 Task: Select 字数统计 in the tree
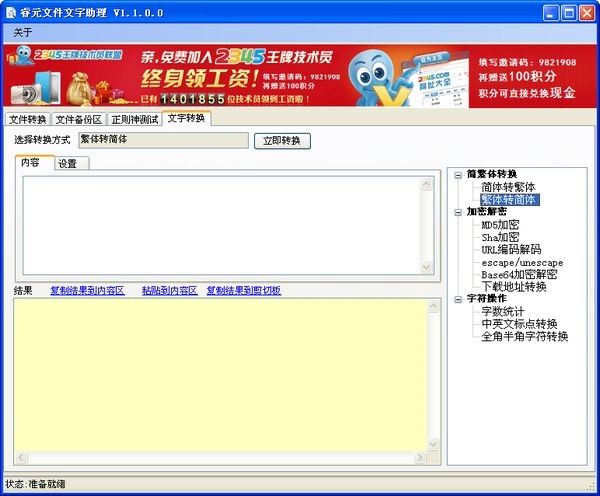502,312
